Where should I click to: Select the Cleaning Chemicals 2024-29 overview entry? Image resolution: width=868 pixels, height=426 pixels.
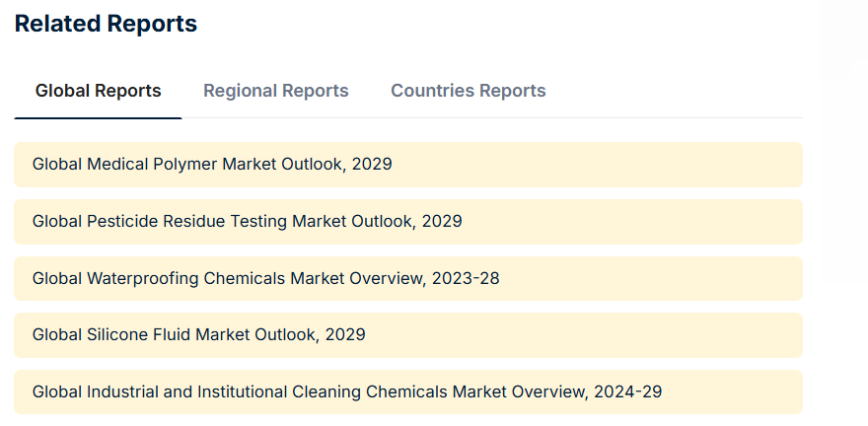point(407,391)
